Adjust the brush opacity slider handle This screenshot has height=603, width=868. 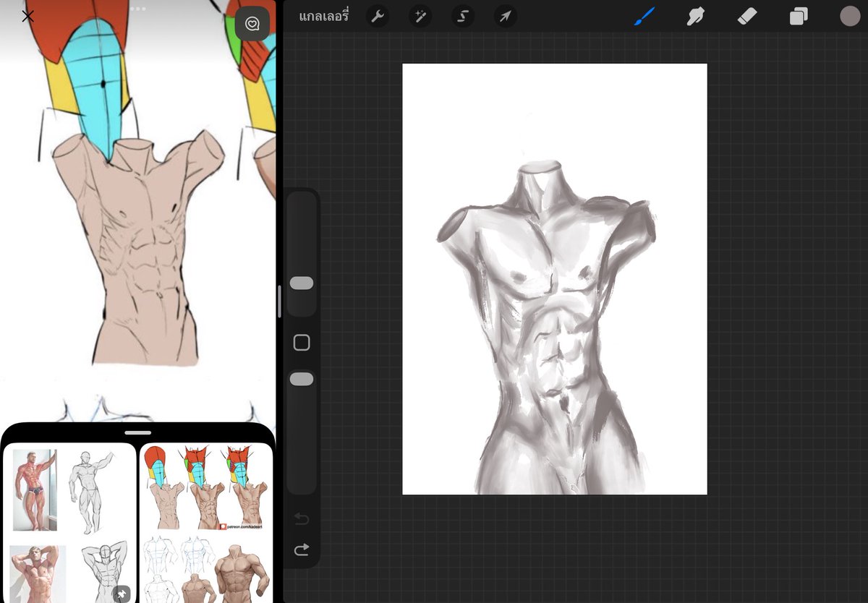pos(302,379)
